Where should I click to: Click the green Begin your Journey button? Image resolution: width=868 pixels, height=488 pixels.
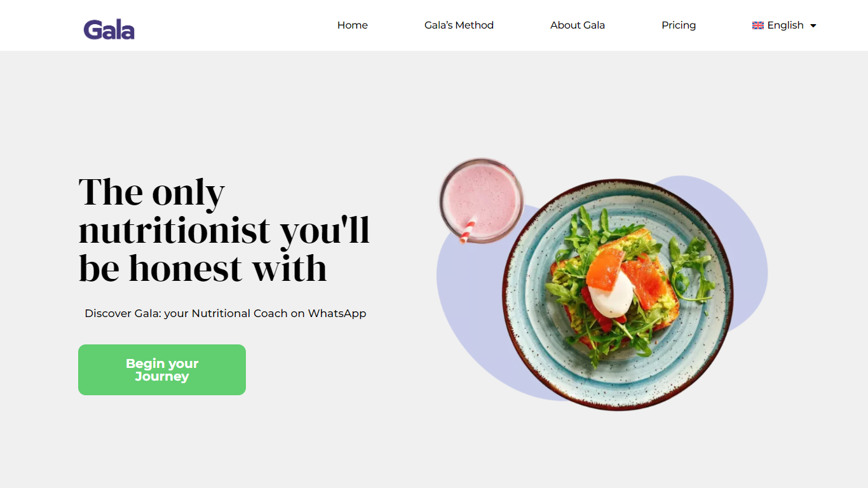coord(162,370)
